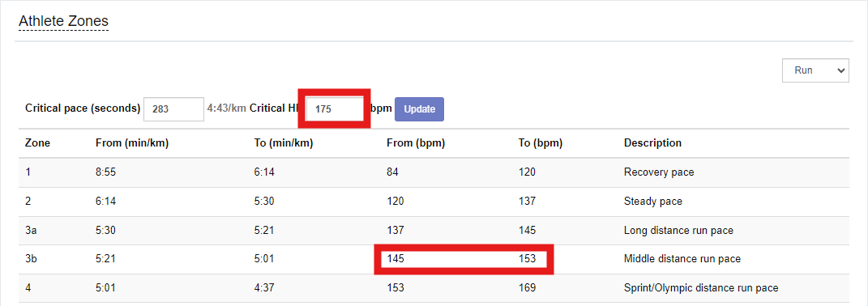Viewport: 868px width, 306px height.
Task: Click the 4:37 pace cell
Action: click(263, 287)
